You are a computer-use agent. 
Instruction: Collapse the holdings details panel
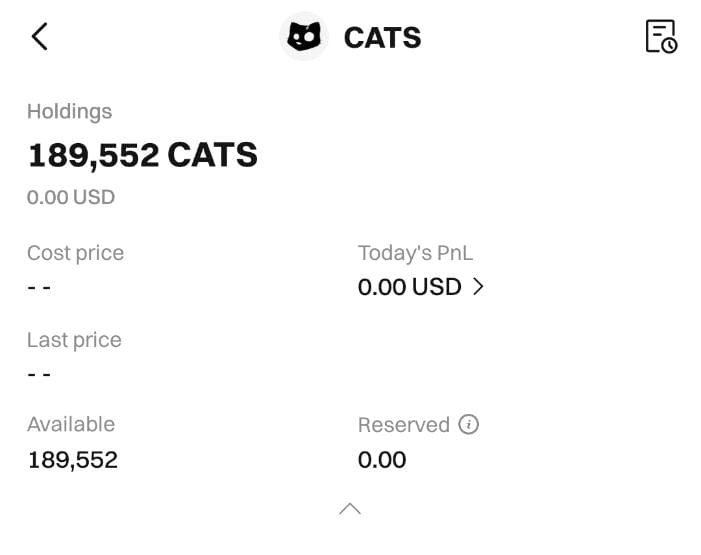[350, 509]
